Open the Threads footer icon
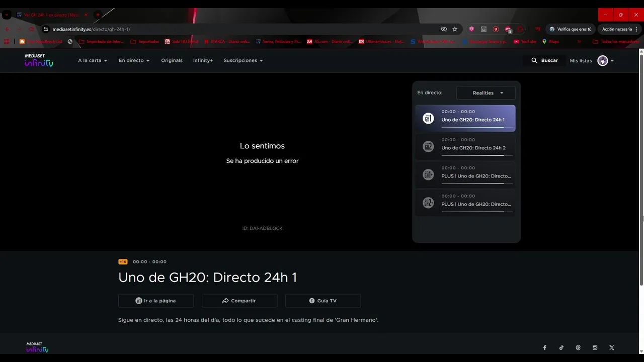Viewport: 644px width, 362px height. point(578,348)
